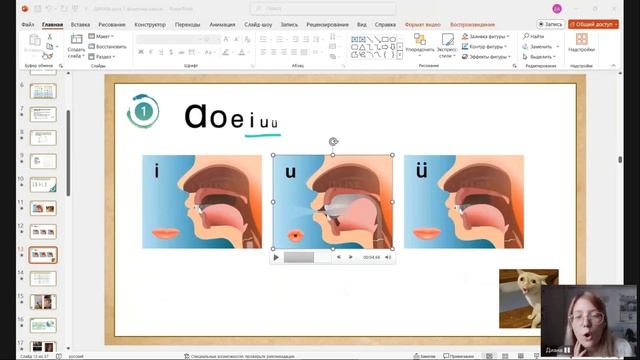Screen dimensions: 640x360
Task: Click the video volume icon
Action: pos(388,257)
